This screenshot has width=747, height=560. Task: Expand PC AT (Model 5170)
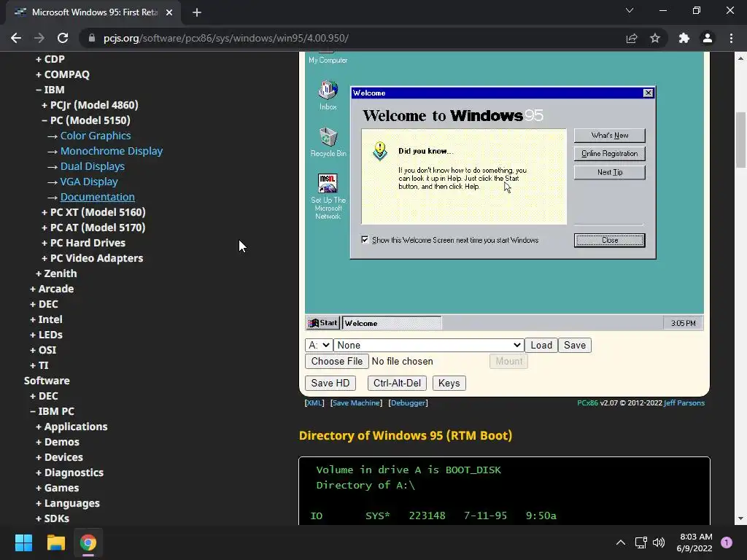(x=93, y=227)
